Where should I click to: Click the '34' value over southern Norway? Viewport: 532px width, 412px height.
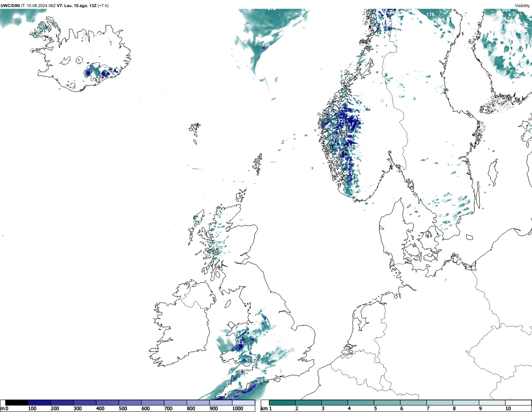click(351, 146)
